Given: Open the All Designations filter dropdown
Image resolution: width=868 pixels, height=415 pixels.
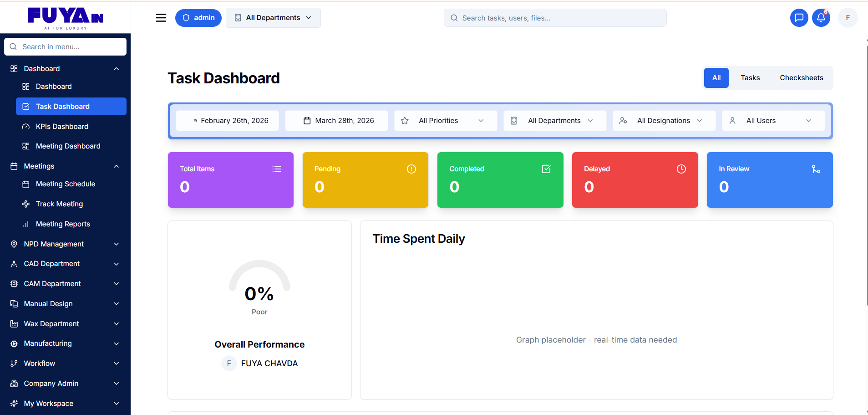Looking at the screenshot, I should click(x=664, y=121).
